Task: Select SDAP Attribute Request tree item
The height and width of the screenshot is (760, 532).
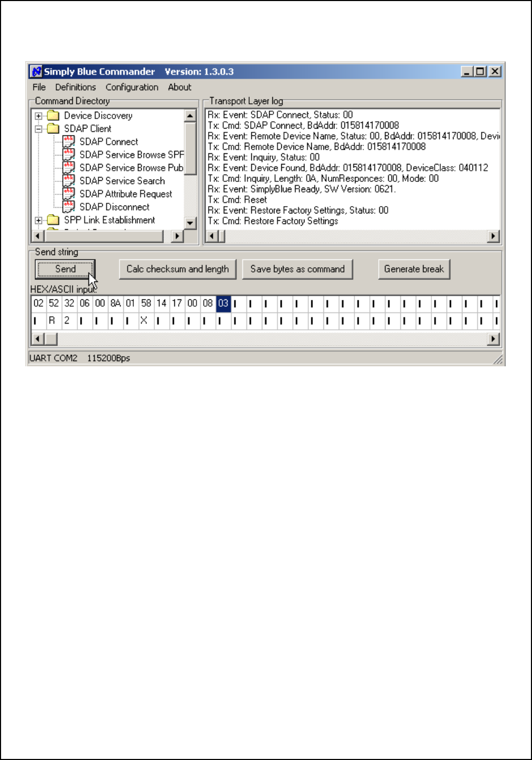Action: coord(126,194)
